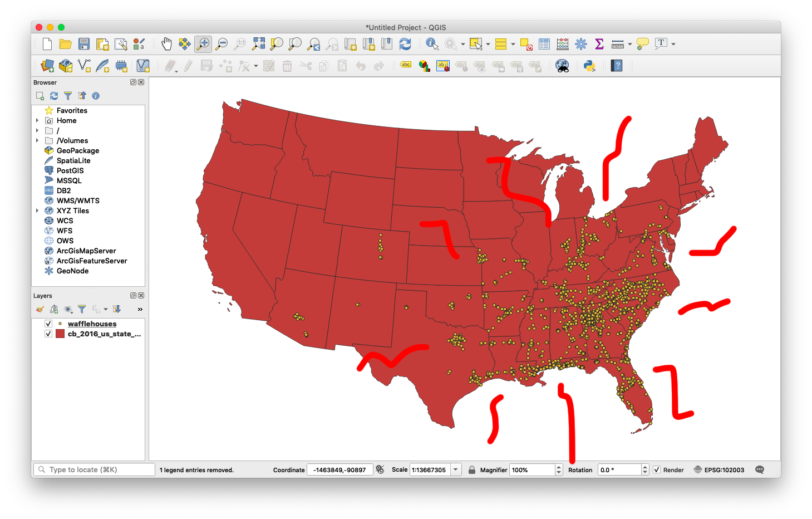The image size is (812, 519).
Task: Expand the XYZ Tiles item in Browser
Action: pyautogui.click(x=37, y=210)
